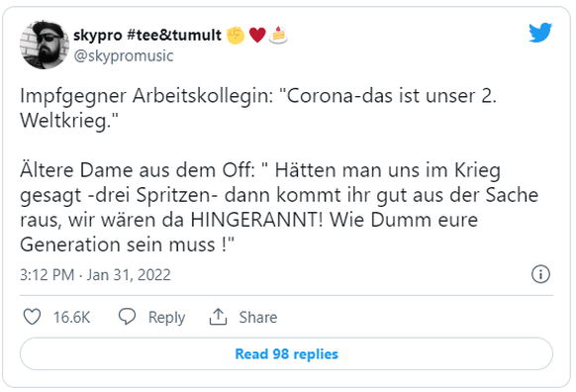Image resolution: width=576 pixels, height=392 pixels.
Task: Click the 16.6K likes count
Action: (x=71, y=318)
